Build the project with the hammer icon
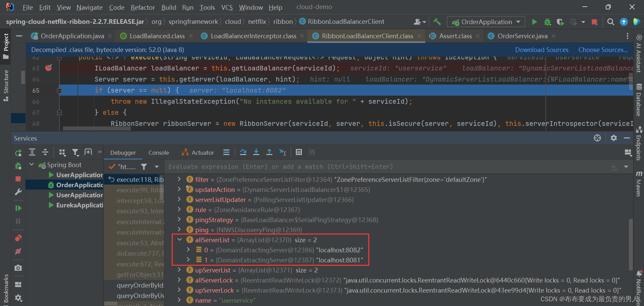This screenshot has height=306, width=644. 437,22
